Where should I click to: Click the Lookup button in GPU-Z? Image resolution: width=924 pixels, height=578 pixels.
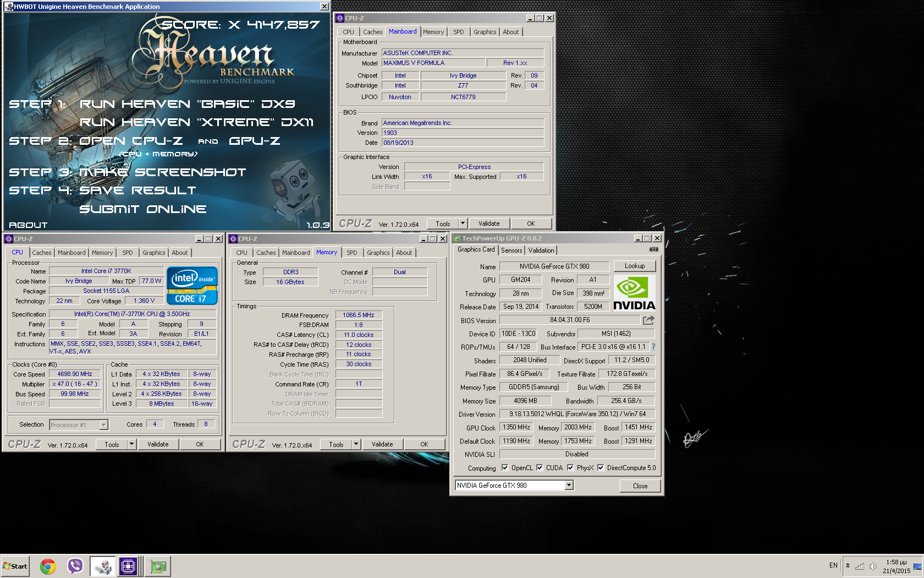tap(635, 266)
